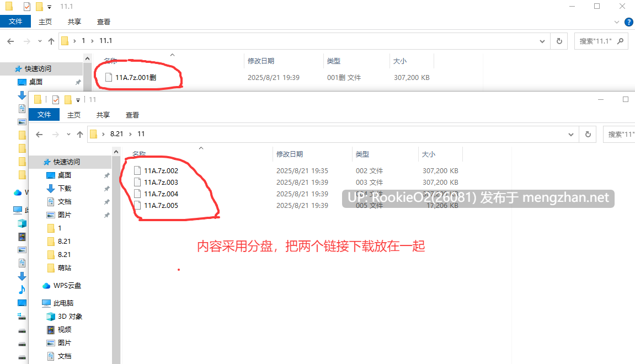Open quick access toolbar dropdown in 11 window
Screen dimensions: 635x364
78,100
